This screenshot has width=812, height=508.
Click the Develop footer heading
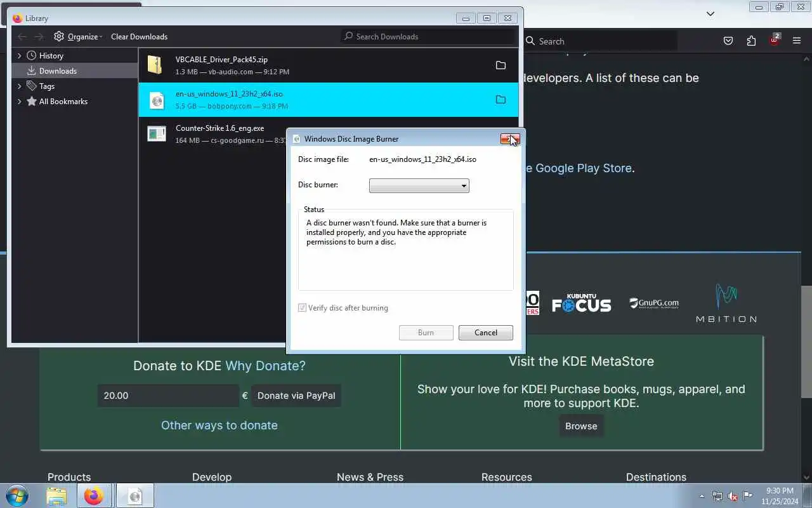(x=212, y=477)
